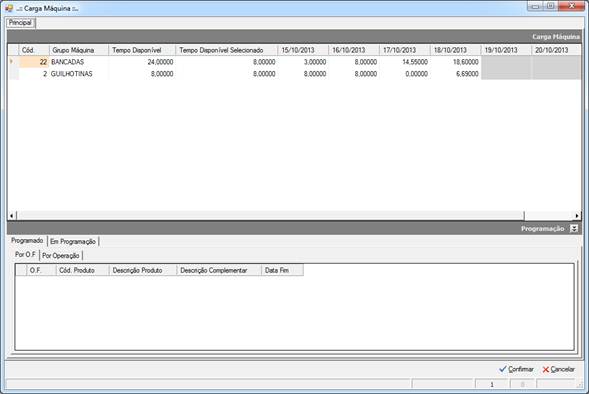Image resolution: width=589 pixels, height=394 pixels.
Task: Click the BANCADAS row selector indicator
Action: (14, 62)
